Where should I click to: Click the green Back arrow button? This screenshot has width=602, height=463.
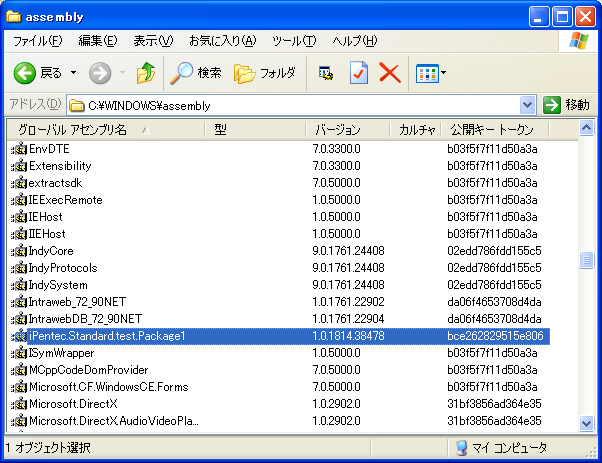(25, 73)
